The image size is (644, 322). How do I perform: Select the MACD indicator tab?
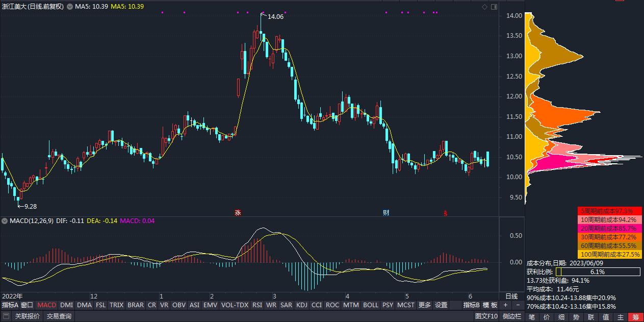coord(47,305)
